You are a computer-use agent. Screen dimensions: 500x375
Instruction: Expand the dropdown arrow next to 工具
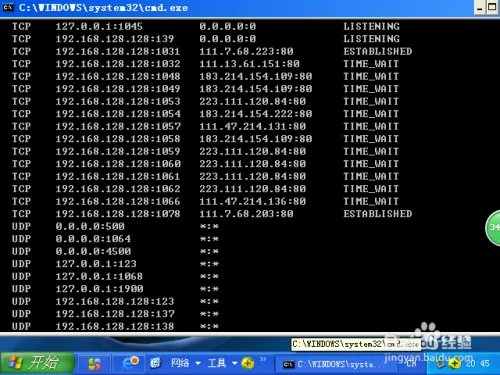point(235,363)
